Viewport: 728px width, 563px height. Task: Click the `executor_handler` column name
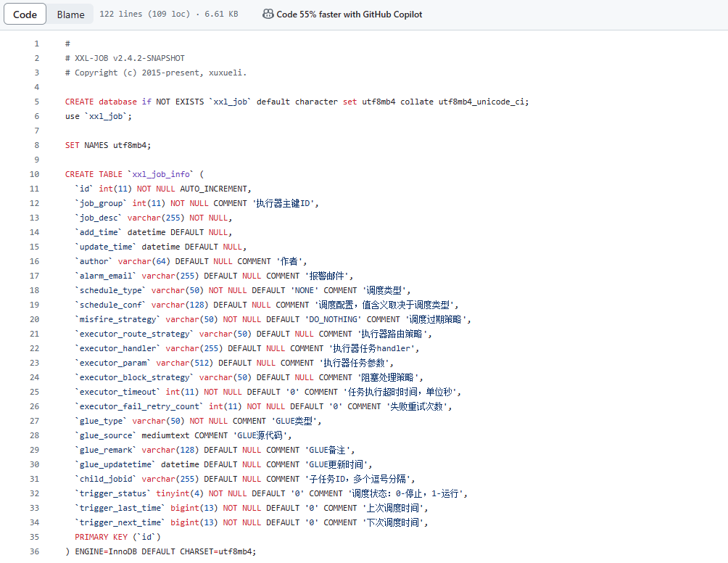tap(117, 348)
